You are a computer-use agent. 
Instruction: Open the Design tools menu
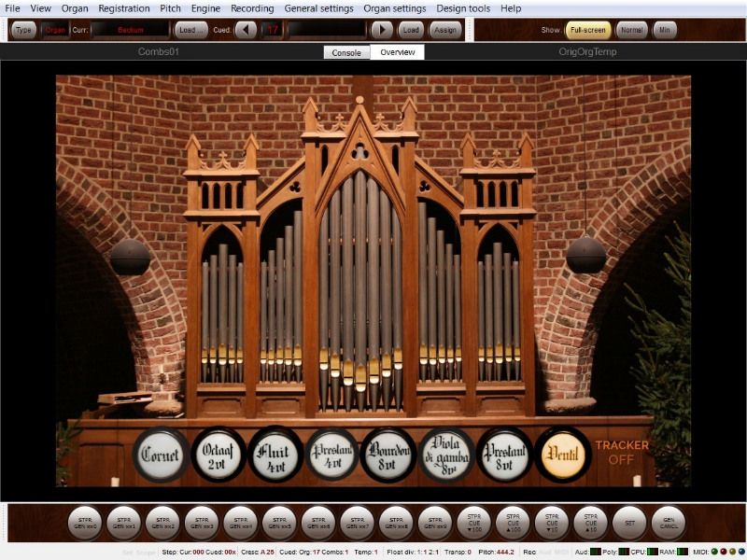point(463,8)
